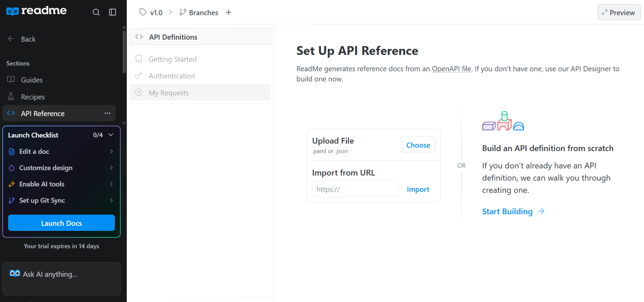644x302 pixels.
Task: Open the Branches selector
Action: point(199,12)
